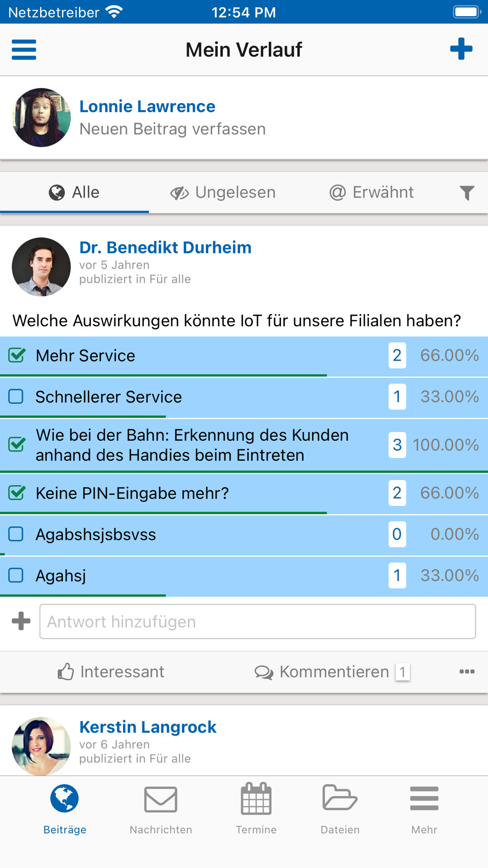Uncheck the Mehr Service checkbox
The width and height of the screenshot is (488, 868).
(x=17, y=355)
